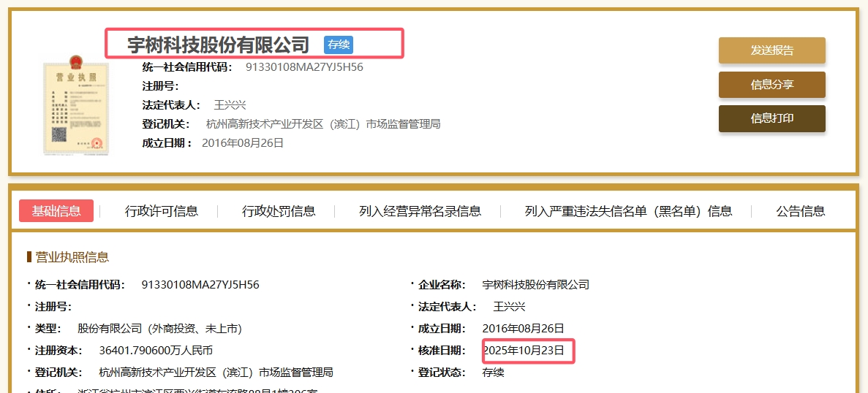Click the 核准日期 label
868x393 pixels.
tap(442, 351)
